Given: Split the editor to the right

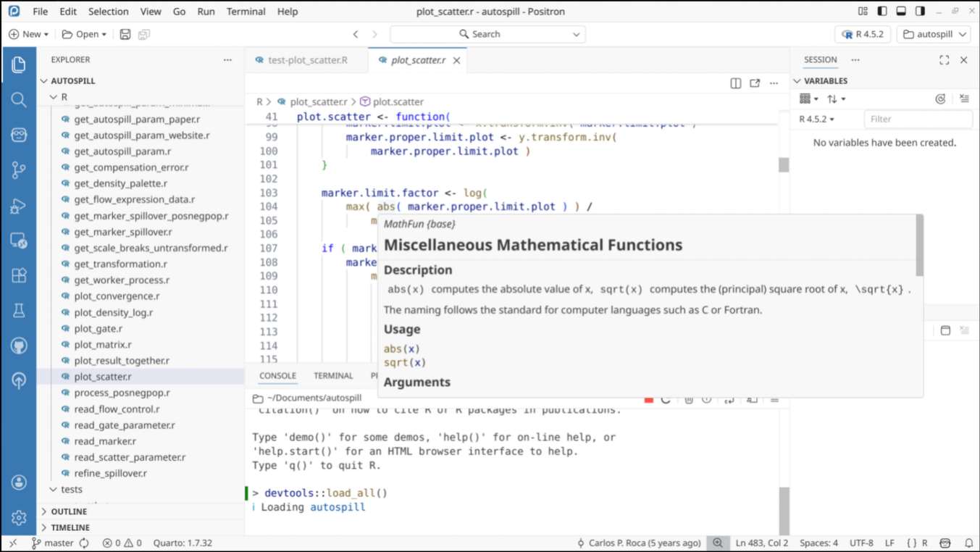Looking at the screenshot, I should coord(736,83).
